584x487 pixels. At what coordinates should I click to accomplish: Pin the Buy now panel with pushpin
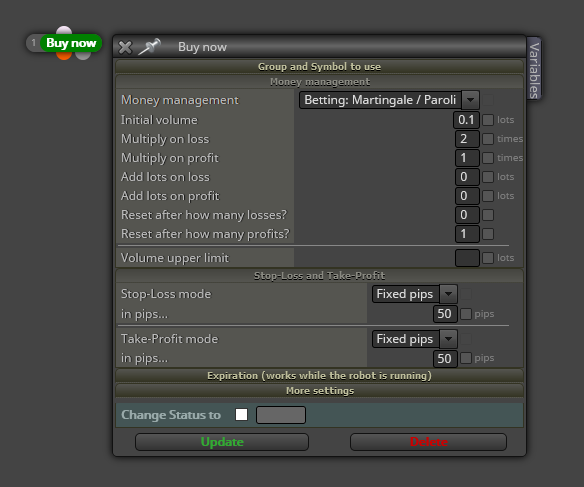click(x=149, y=47)
